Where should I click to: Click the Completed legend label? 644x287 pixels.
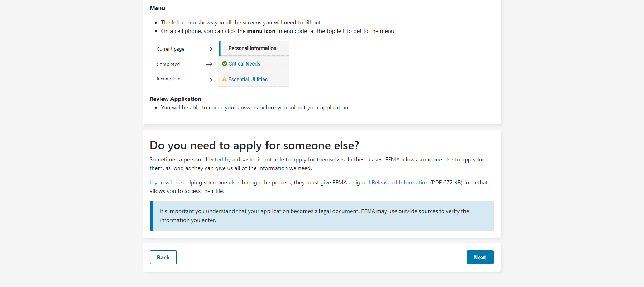pyautogui.click(x=168, y=65)
